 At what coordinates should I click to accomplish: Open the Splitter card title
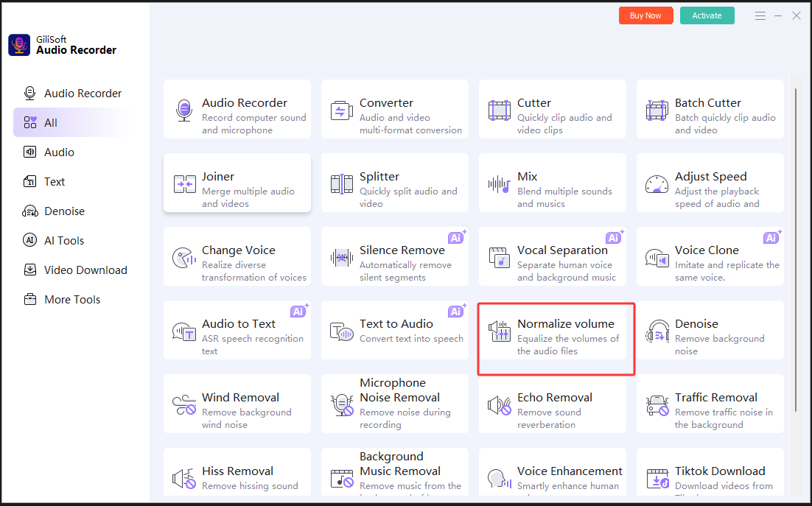click(x=379, y=177)
